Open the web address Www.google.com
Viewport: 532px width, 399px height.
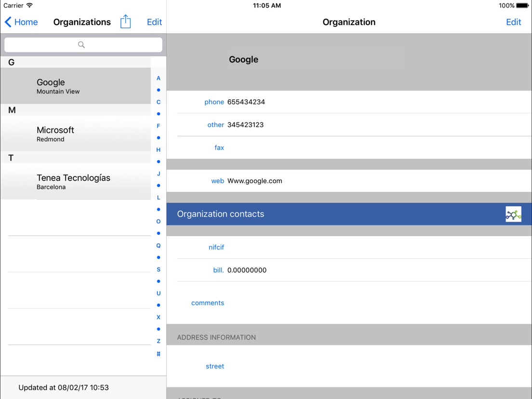(x=254, y=181)
